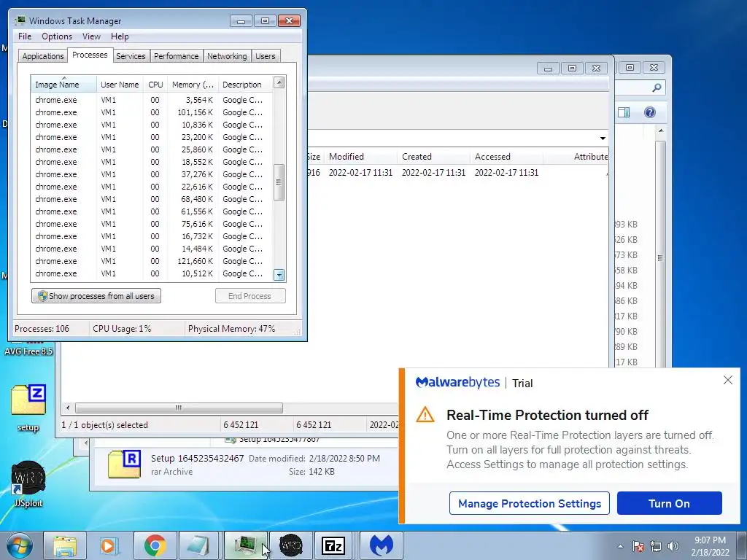Click the volume speaker tray icon
This screenshot has width=747, height=560.
(673, 546)
